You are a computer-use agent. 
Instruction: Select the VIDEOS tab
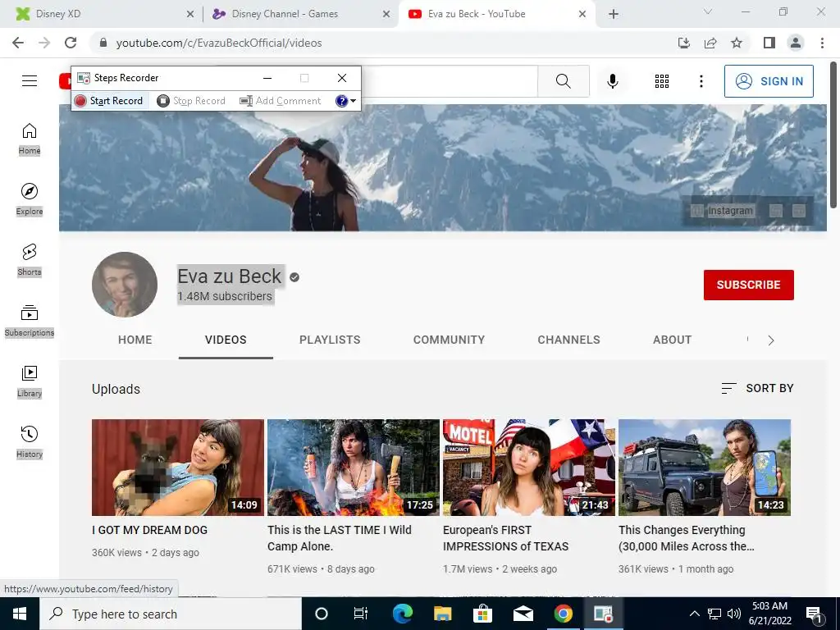click(x=226, y=340)
